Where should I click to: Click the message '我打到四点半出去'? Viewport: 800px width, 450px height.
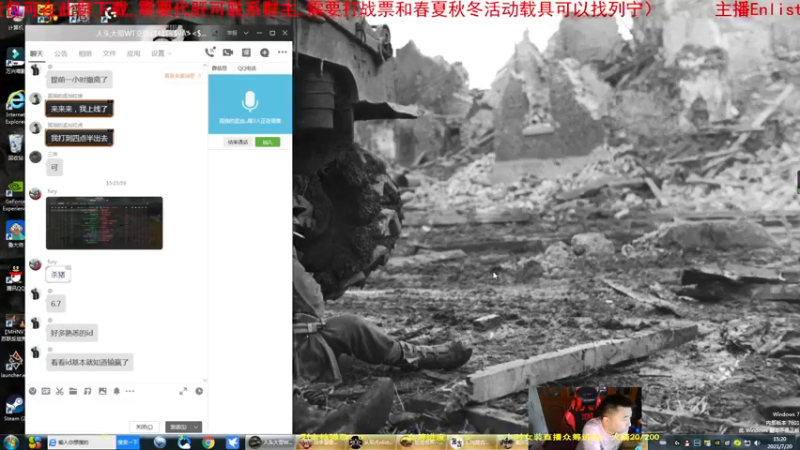(79, 138)
